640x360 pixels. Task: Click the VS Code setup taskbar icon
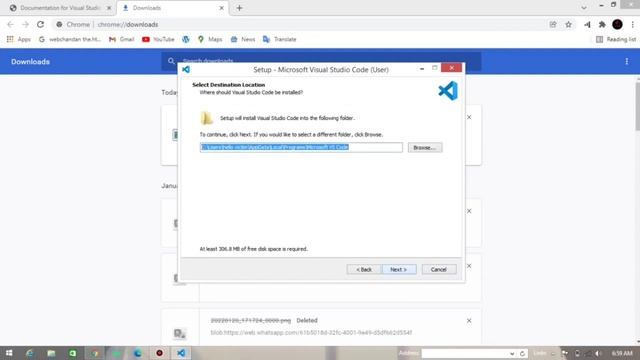click(x=181, y=353)
